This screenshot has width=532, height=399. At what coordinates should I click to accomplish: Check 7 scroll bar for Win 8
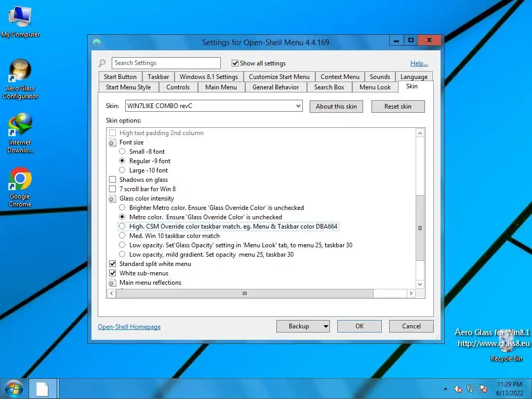pos(112,189)
